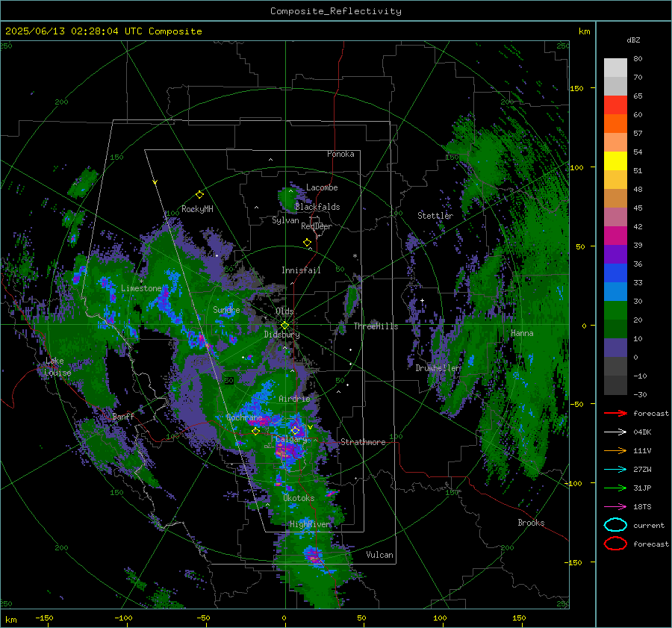The image size is (672, 628).
Task: Click the Innisfail town label
Action: pos(301,270)
